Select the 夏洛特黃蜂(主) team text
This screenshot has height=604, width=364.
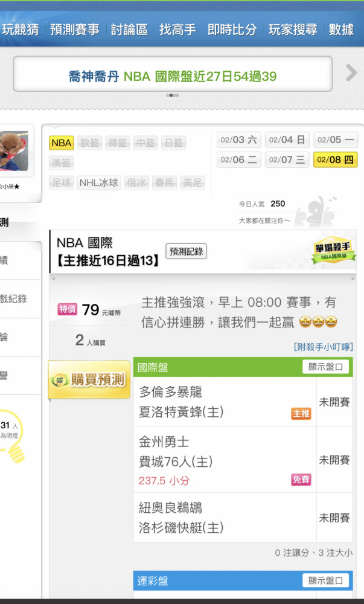coord(181,412)
